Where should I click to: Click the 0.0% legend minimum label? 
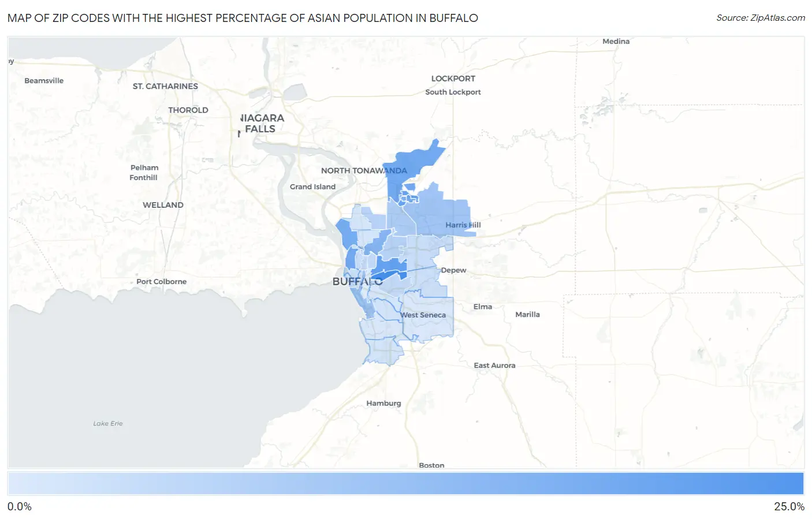[20, 507]
